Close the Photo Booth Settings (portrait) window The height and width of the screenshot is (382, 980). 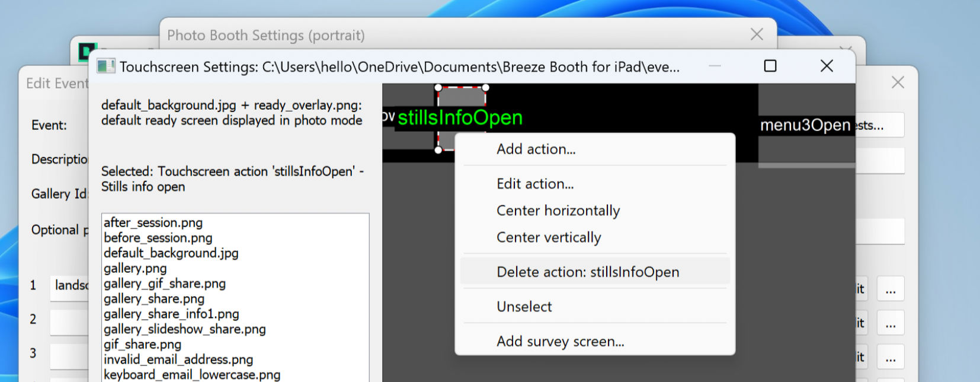[757, 34]
